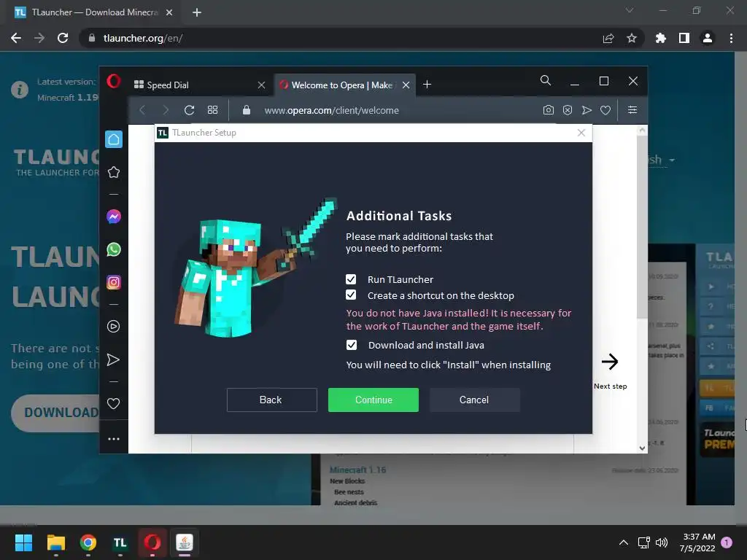Uncheck Download and install Java
The height and width of the screenshot is (560, 747).
click(351, 345)
